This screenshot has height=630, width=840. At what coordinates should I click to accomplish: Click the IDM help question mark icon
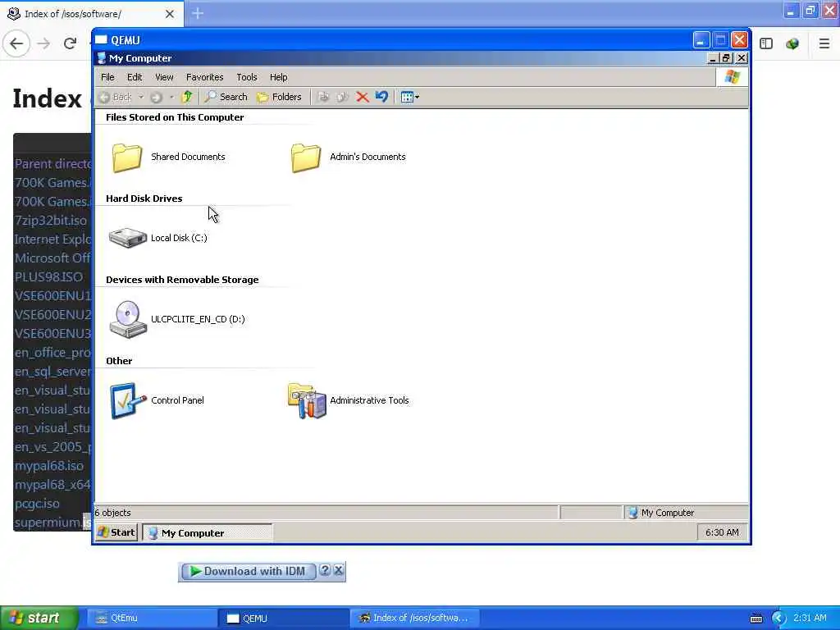325,571
